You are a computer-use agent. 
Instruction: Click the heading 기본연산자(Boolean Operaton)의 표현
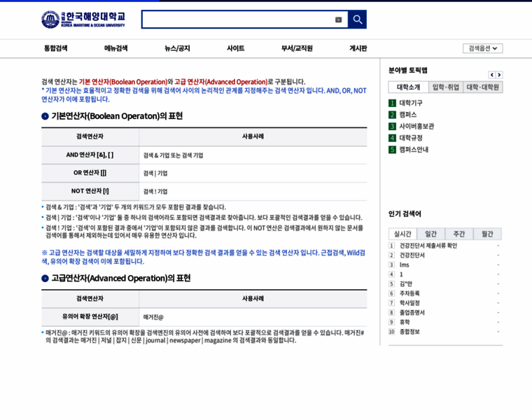coord(117,116)
